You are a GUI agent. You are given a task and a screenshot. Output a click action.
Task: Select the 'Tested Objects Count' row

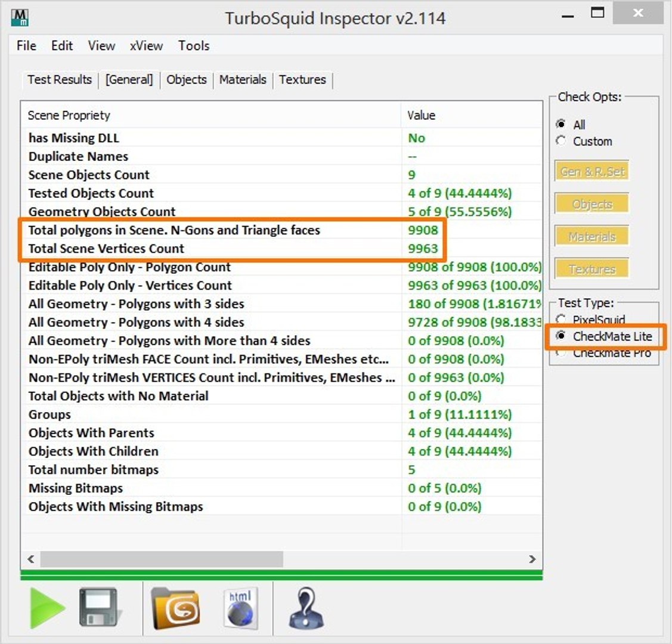pyautogui.click(x=281, y=193)
